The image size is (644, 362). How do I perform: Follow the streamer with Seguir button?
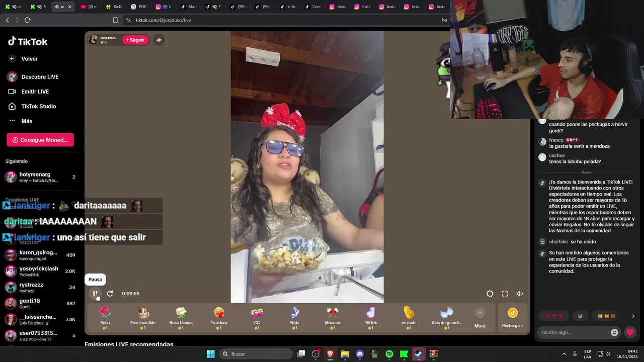pos(135,40)
